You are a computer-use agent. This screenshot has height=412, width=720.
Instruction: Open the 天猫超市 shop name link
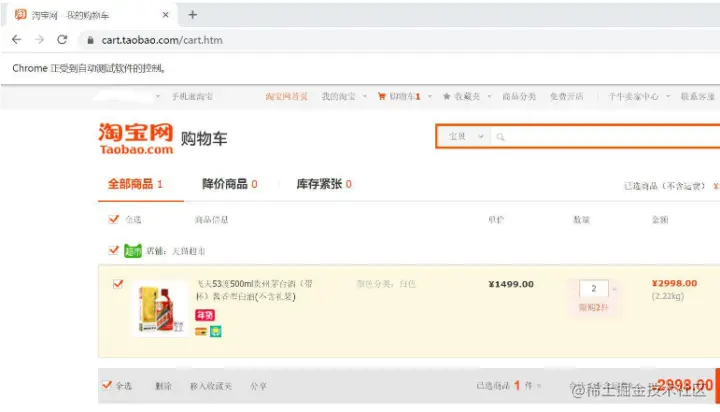(188, 251)
